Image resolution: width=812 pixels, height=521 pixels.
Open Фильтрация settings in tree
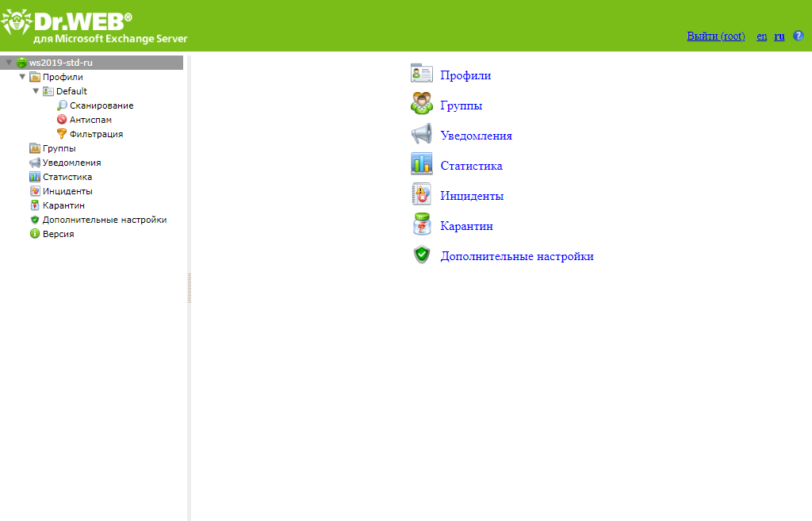pyautogui.click(x=96, y=134)
